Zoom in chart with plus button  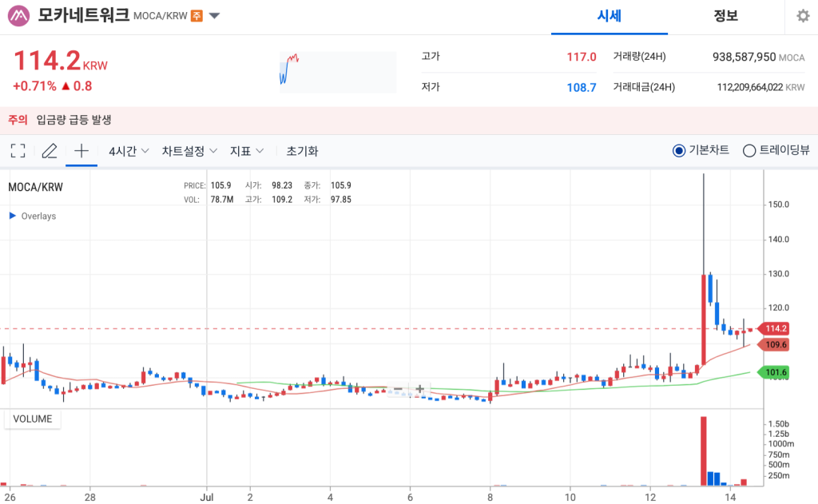click(419, 389)
